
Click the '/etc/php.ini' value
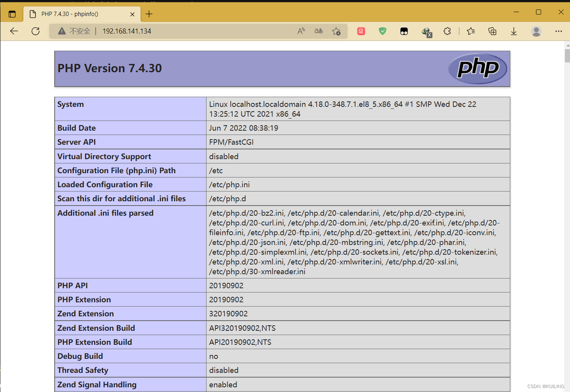229,184
